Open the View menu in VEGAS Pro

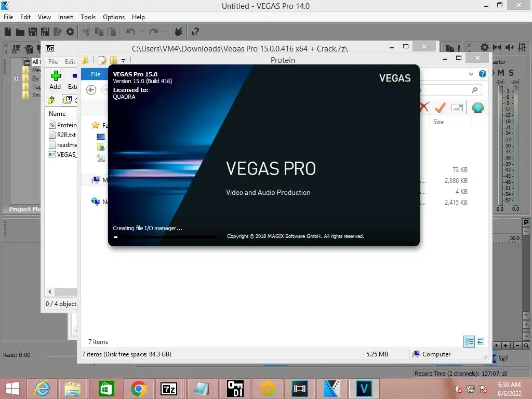[44, 17]
